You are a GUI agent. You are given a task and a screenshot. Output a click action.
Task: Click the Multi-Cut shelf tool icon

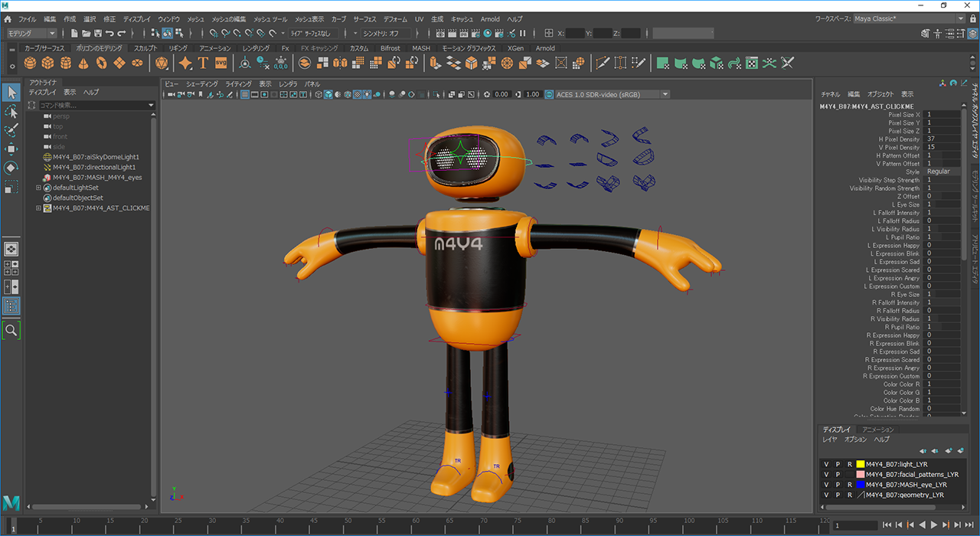603,63
